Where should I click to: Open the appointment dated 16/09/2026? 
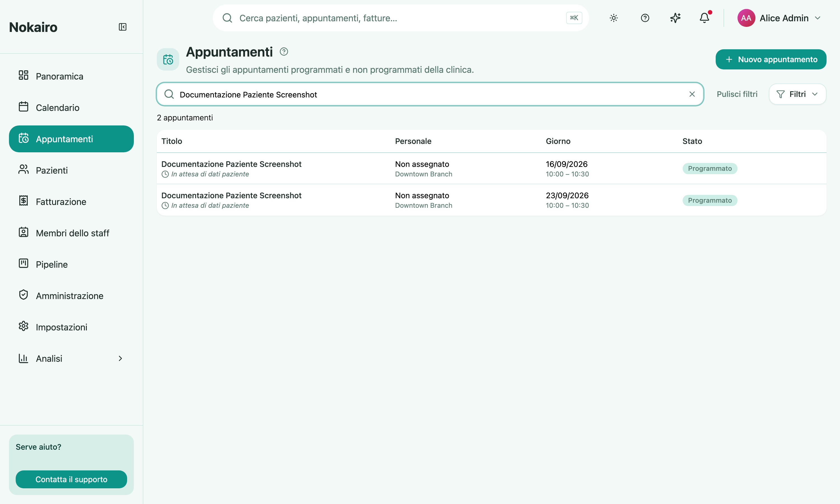coord(491,169)
